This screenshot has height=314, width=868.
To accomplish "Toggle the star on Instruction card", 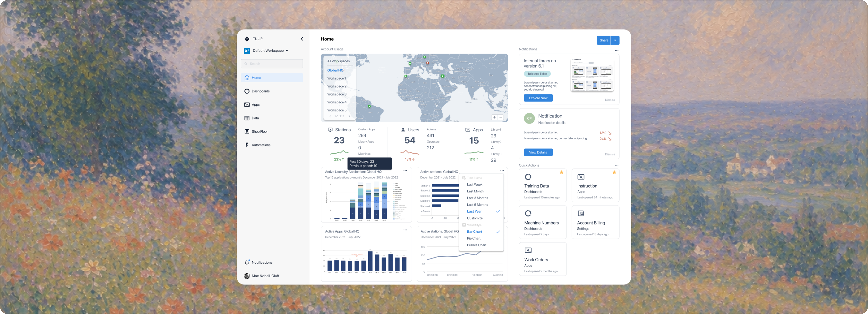I will click(x=614, y=172).
